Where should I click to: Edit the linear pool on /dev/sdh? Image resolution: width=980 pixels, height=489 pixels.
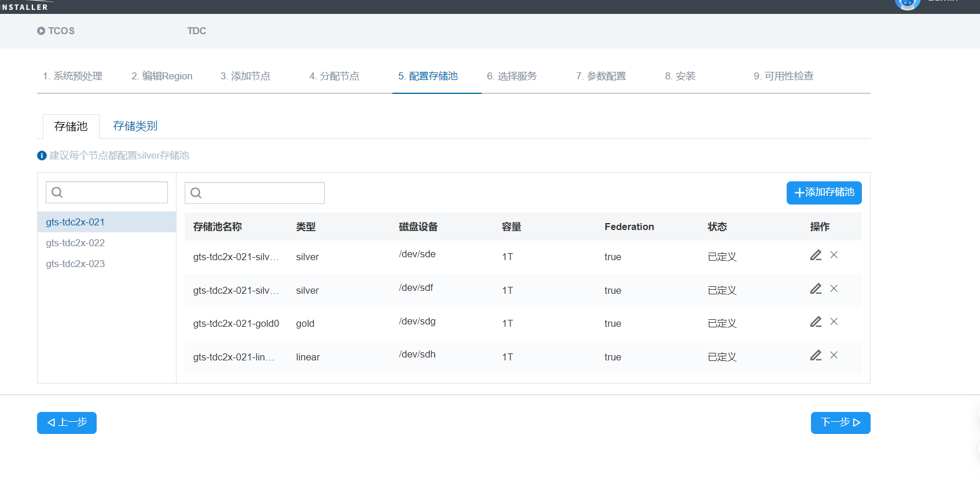(x=816, y=355)
